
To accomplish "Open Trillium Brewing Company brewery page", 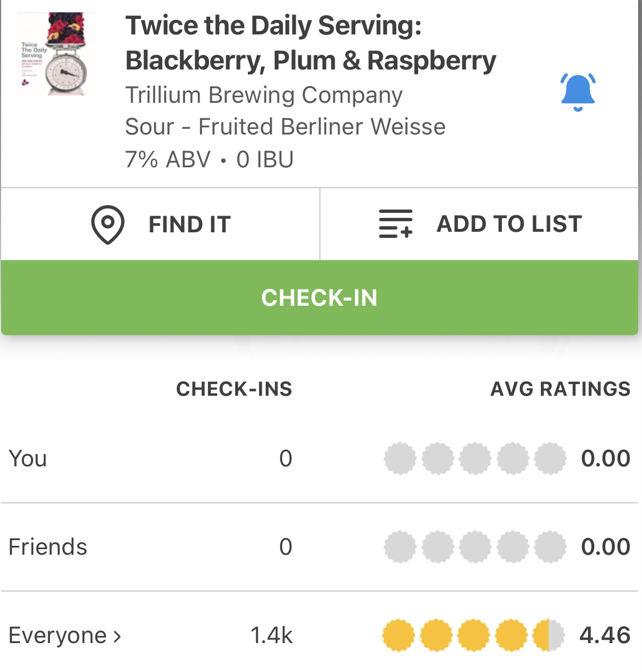I will (x=263, y=95).
